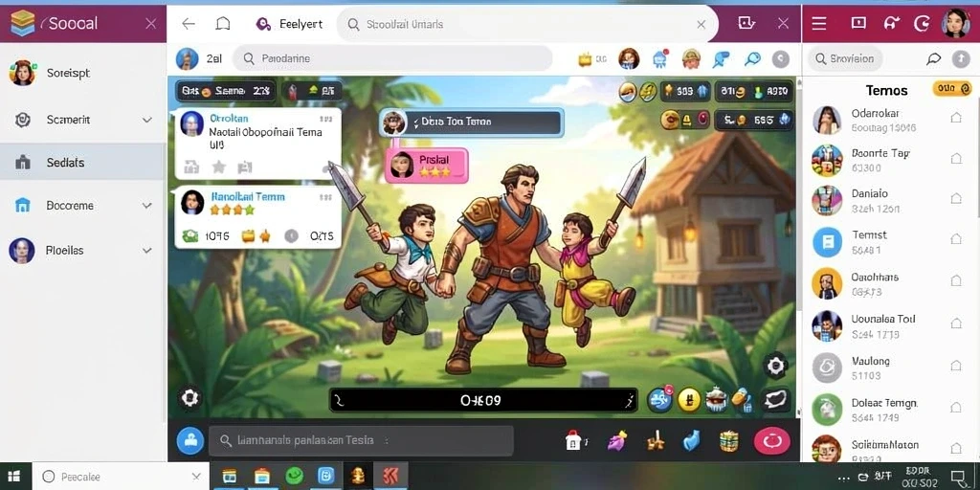Click the blue profile button beside the message field
This screenshot has height=490, width=980.
point(190,440)
